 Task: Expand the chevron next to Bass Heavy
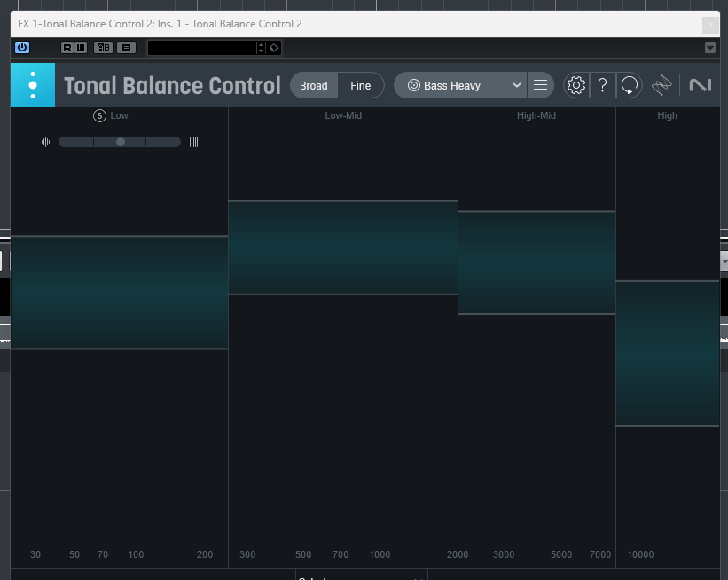point(516,85)
